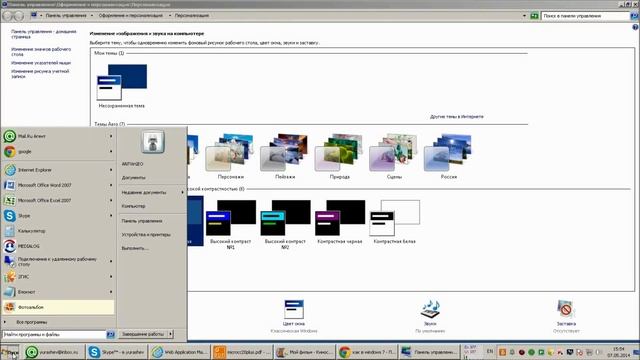Open Изменение указателей мыши link
Viewport: 640px width, 360px height.
pos(41,63)
